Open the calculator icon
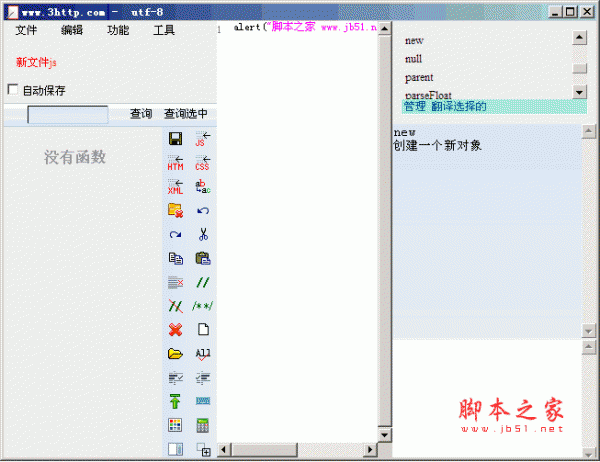This screenshot has height=462, width=600. point(202,425)
